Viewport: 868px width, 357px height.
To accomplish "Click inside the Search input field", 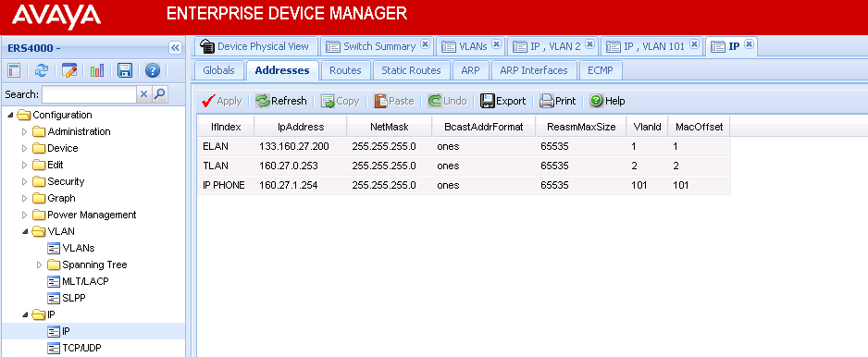I will click(89, 94).
